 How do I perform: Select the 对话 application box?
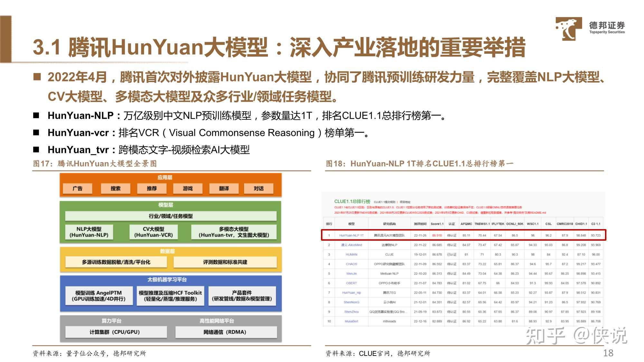(x=259, y=189)
